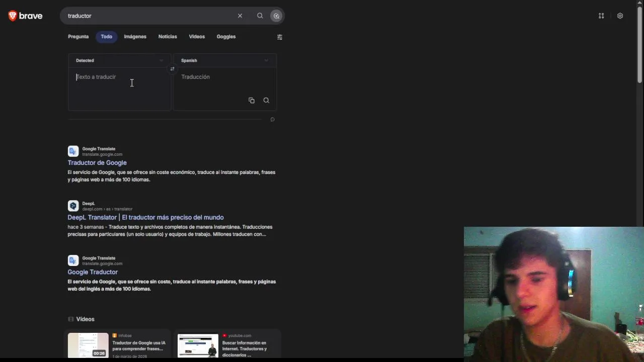Open the Google Traductor link
Viewport: 644px width, 362px height.
[93, 272]
